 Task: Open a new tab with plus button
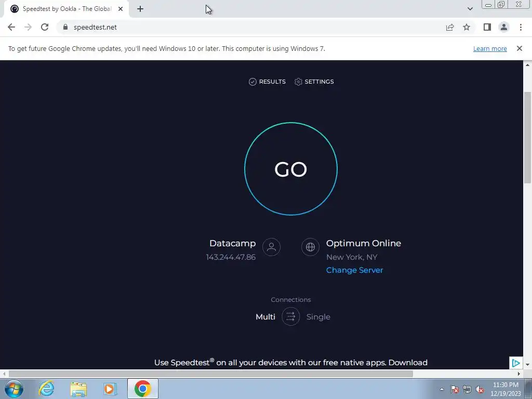click(140, 9)
